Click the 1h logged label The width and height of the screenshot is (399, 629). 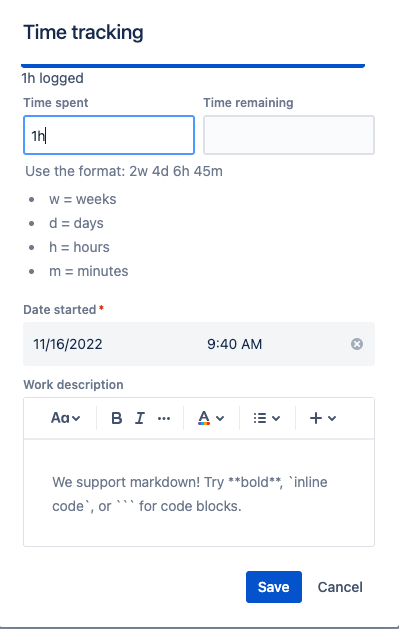pos(53,78)
